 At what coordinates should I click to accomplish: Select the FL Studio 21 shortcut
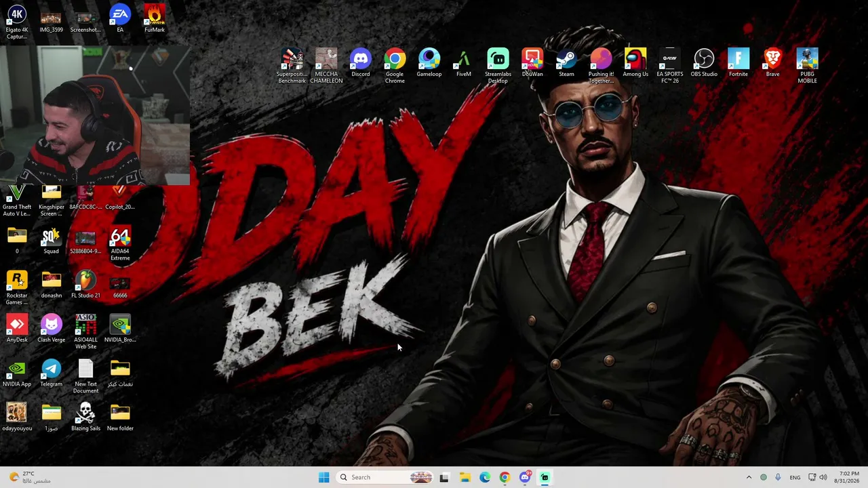click(x=85, y=284)
